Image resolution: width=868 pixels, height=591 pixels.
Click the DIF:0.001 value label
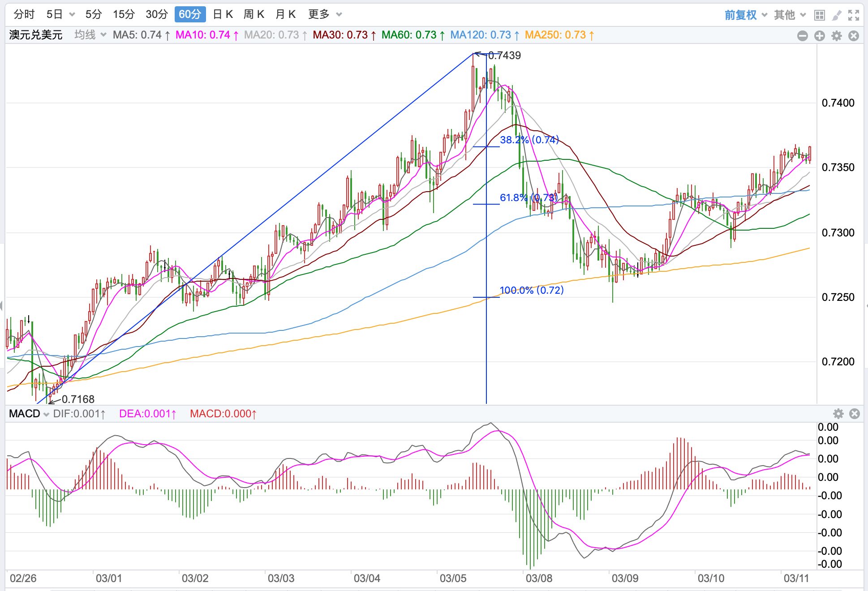[79, 414]
